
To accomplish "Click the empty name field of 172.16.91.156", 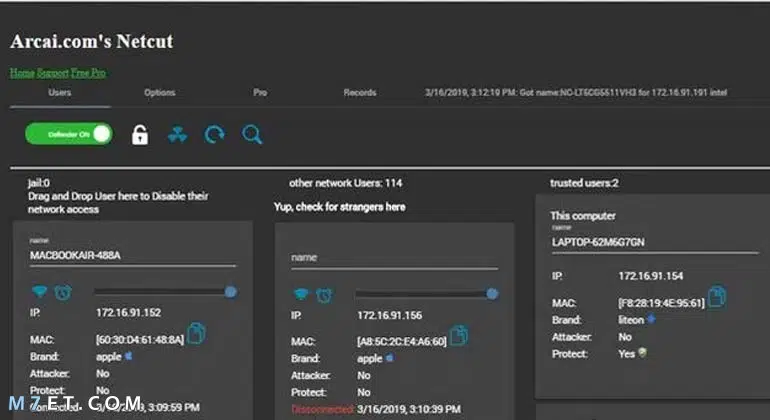I will pos(394,258).
